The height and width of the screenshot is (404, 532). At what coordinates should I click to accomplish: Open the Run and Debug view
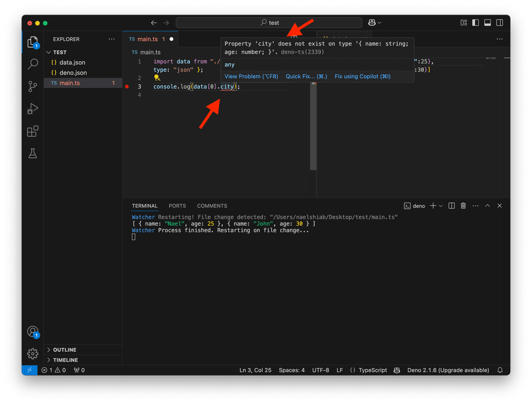click(32, 109)
